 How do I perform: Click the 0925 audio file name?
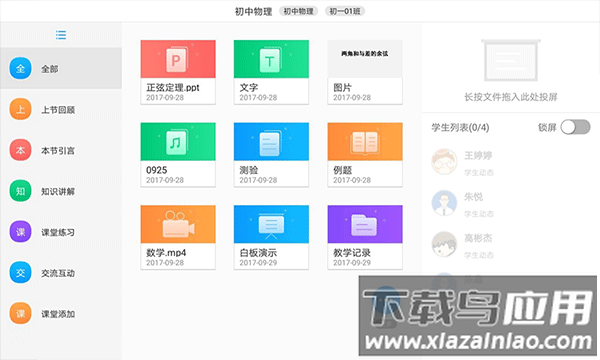[x=157, y=170]
